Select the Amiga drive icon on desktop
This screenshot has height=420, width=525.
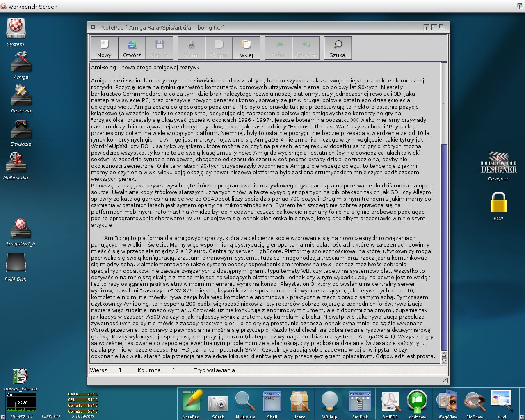[x=21, y=66]
